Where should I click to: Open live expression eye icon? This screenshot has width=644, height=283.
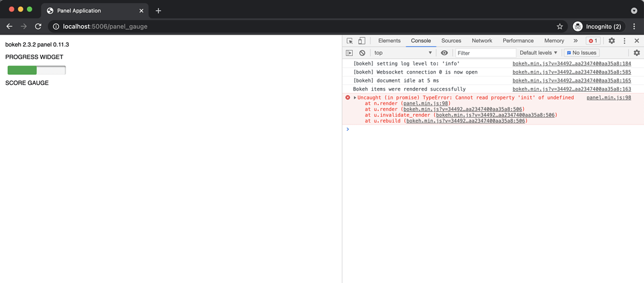click(445, 53)
